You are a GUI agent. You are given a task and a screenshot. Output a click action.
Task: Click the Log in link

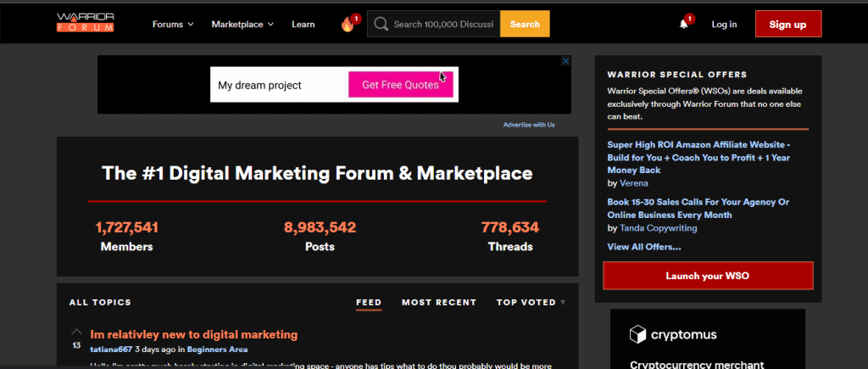[724, 24]
